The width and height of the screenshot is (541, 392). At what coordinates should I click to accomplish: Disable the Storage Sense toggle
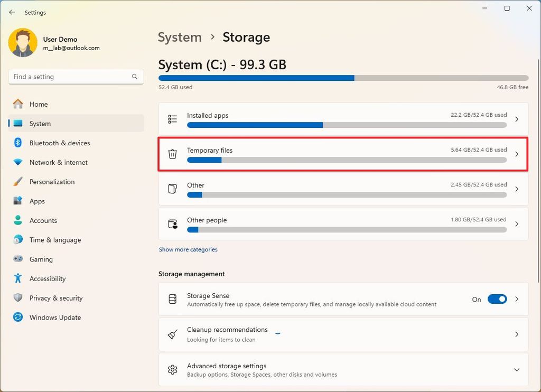tap(496, 299)
